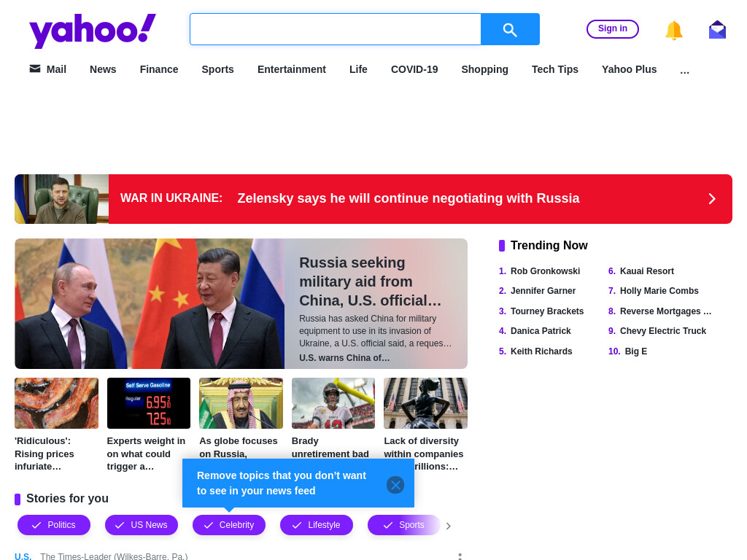747x560 pixels.
Task: Open 'Ridiculous': Rising prices story
Action: [x=44, y=454]
